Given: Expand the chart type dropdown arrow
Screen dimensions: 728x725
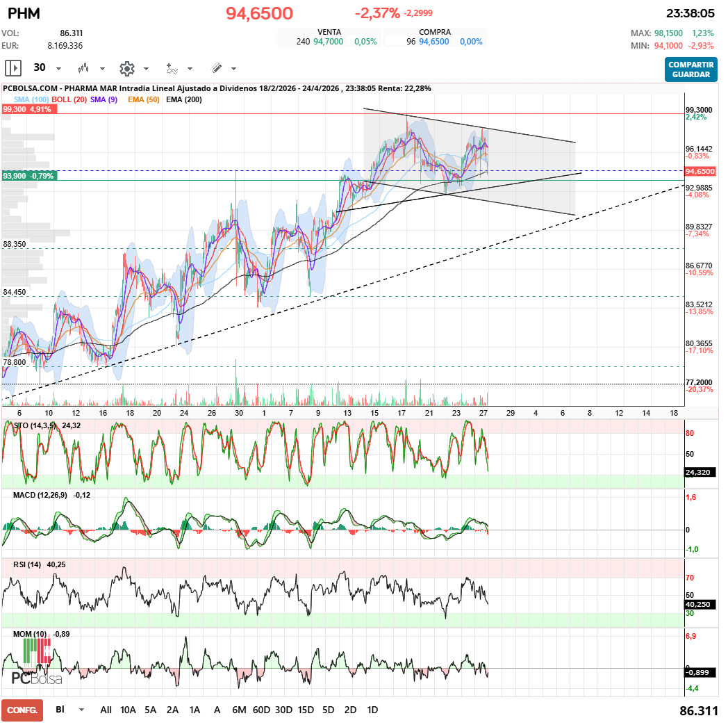Looking at the screenshot, I should click(102, 69).
